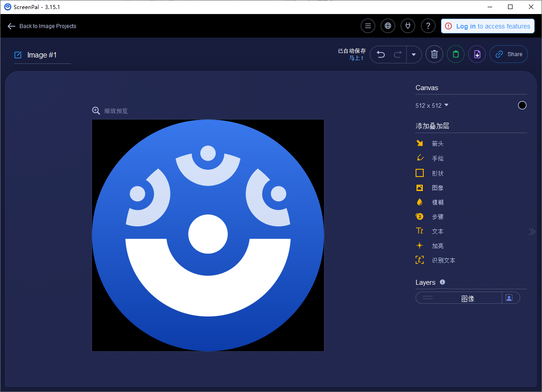Viewport: 542px width, 392px height.
Task: Click the purple save-as file icon
Action: 477,54
